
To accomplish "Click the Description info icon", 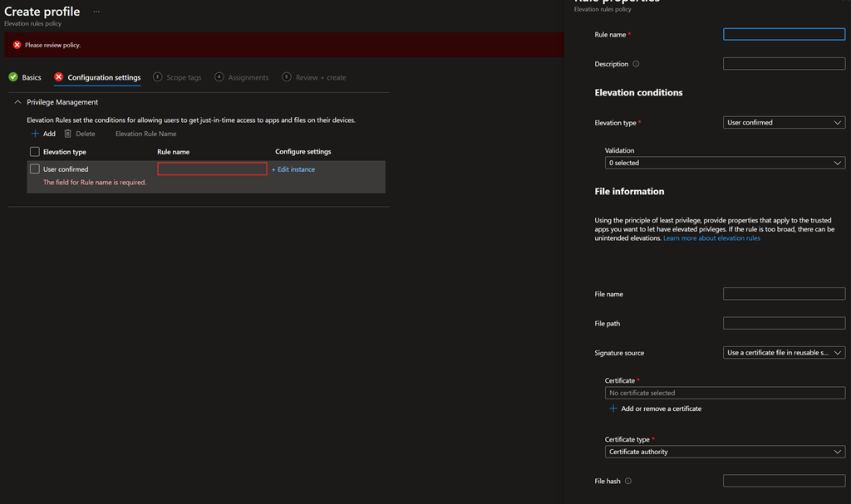I will [x=637, y=64].
